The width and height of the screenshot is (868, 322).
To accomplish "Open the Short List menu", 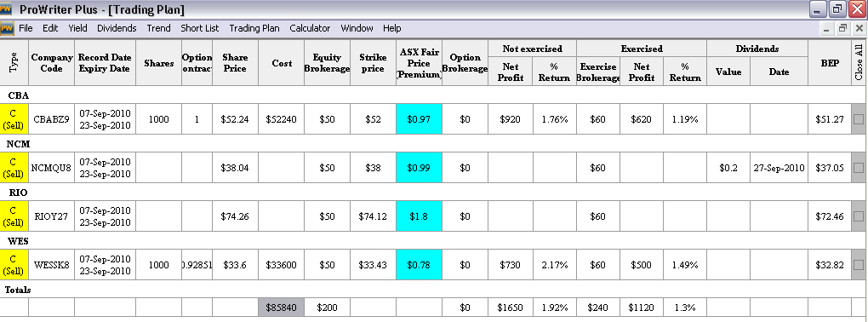I will pos(199,28).
